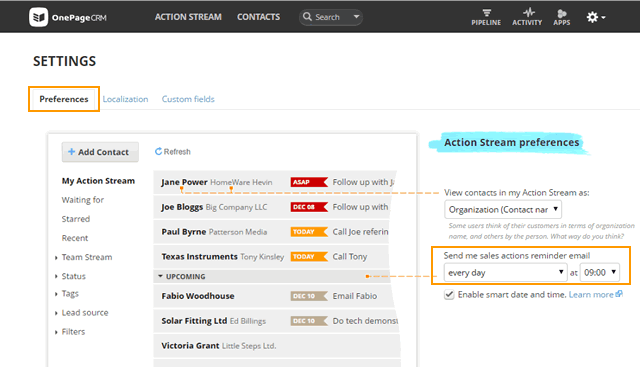Open the Activity pulse icon

(529, 12)
